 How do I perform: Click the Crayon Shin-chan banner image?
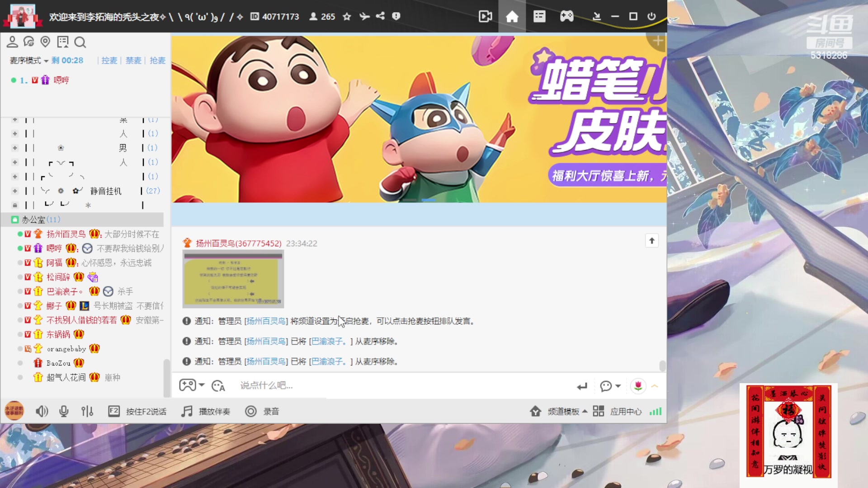tap(419, 119)
